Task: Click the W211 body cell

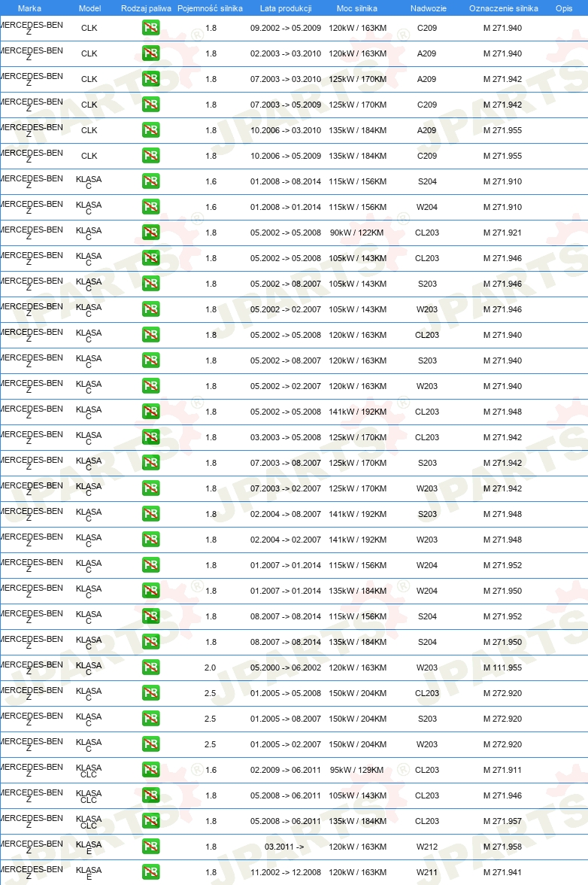Action: 427,871
